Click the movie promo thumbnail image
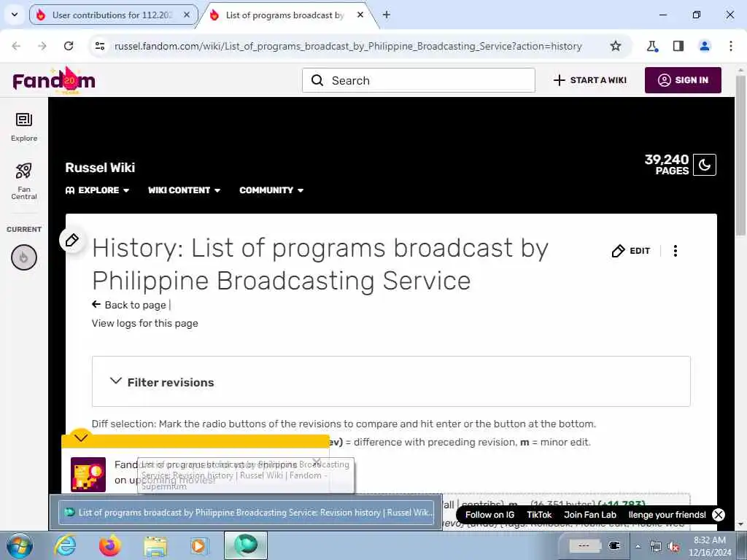The image size is (747, 560). point(88,475)
